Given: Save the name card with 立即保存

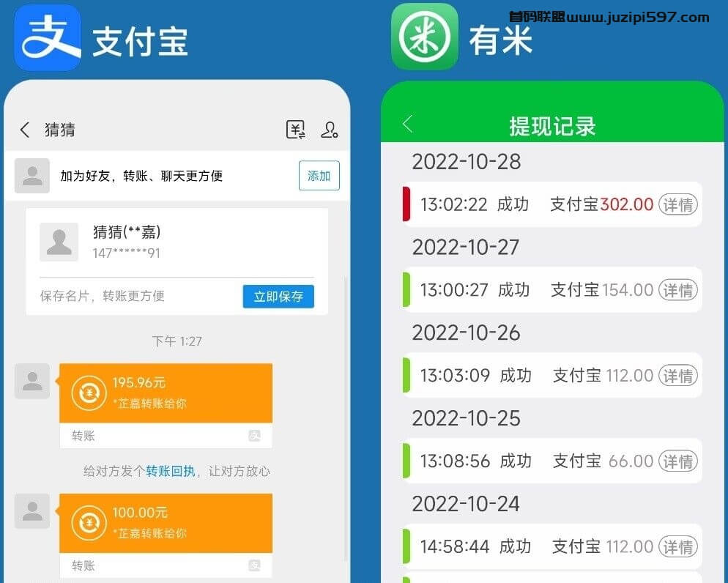Looking at the screenshot, I should point(278,296).
